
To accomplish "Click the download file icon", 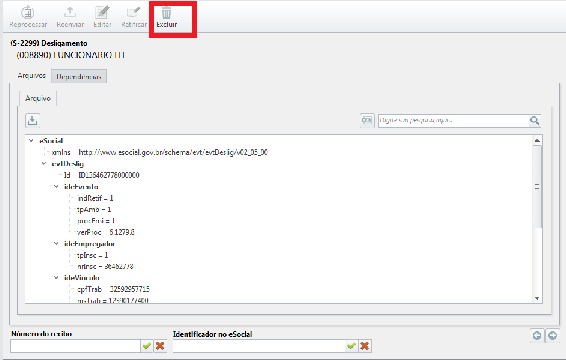I will (x=32, y=120).
